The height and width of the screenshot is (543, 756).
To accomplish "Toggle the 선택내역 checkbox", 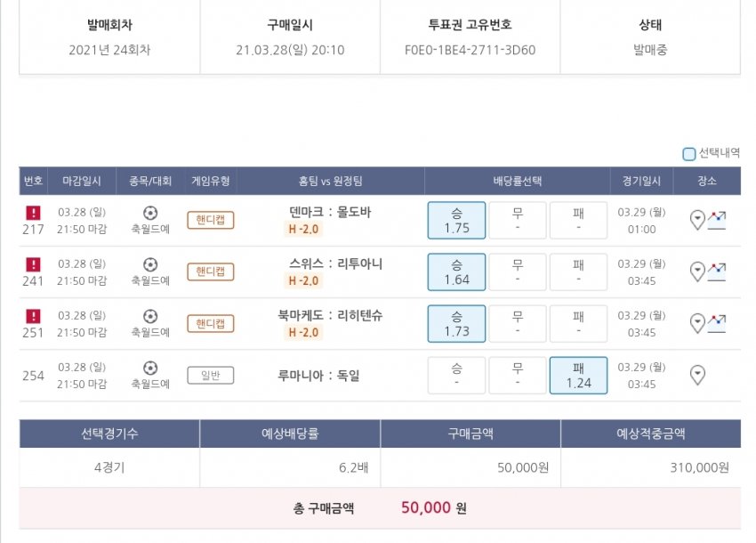I will 689,154.
